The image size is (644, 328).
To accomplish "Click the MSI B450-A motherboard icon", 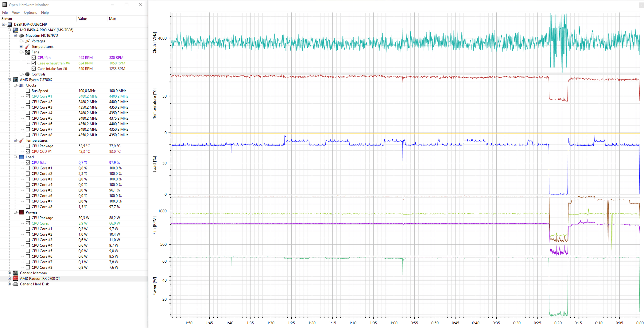I will pyautogui.click(x=15, y=30).
